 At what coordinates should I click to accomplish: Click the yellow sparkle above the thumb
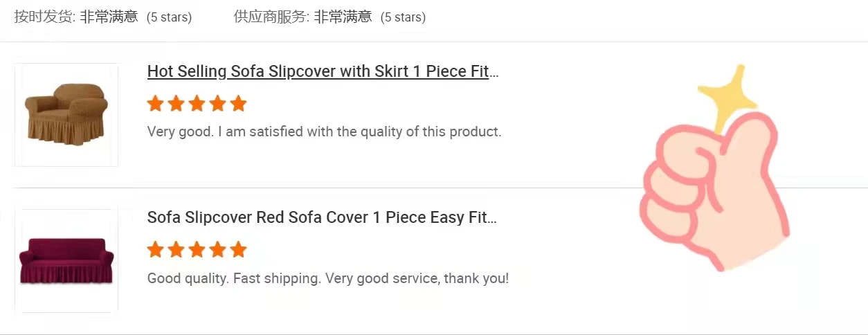point(727,97)
